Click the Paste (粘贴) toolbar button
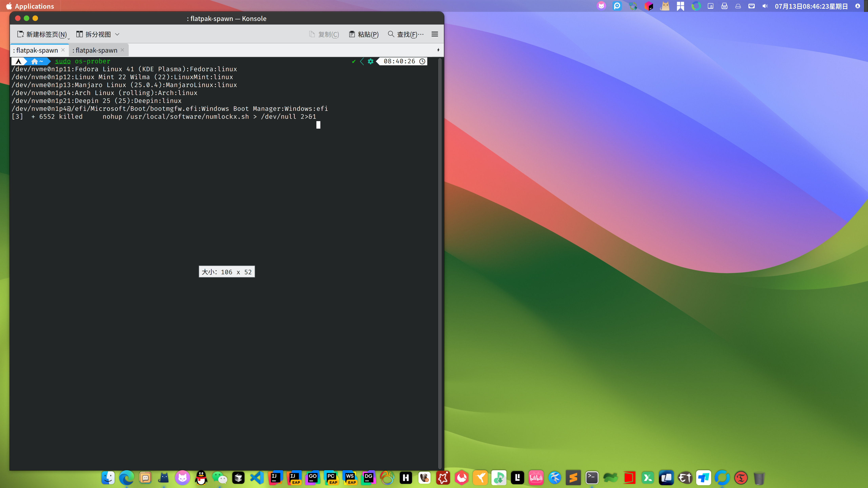The width and height of the screenshot is (868, 488). [x=364, y=34]
